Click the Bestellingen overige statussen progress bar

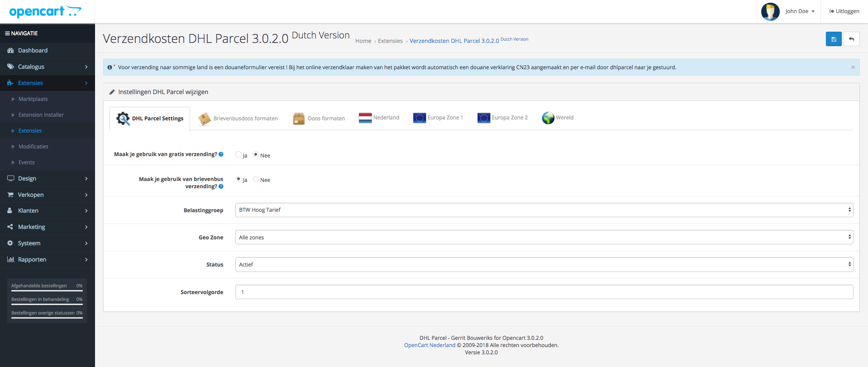tap(47, 318)
